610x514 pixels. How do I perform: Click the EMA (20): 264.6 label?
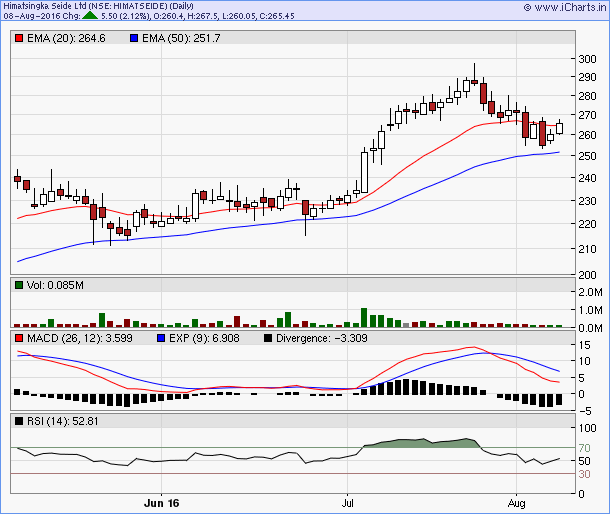point(66,38)
